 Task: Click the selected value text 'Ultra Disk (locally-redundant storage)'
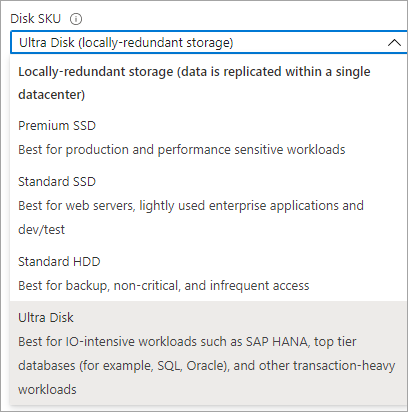[x=126, y=43]
